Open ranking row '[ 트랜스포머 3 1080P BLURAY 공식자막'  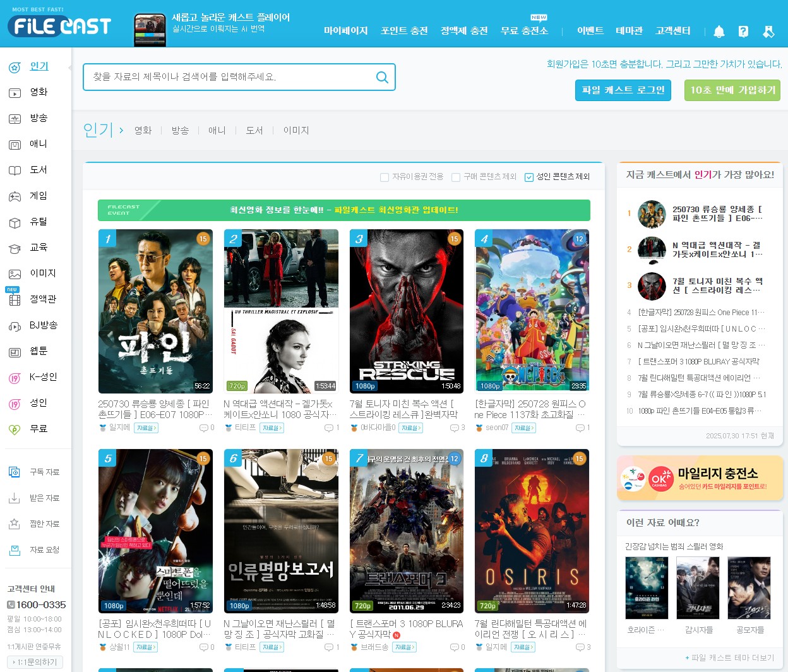point(699,362)
